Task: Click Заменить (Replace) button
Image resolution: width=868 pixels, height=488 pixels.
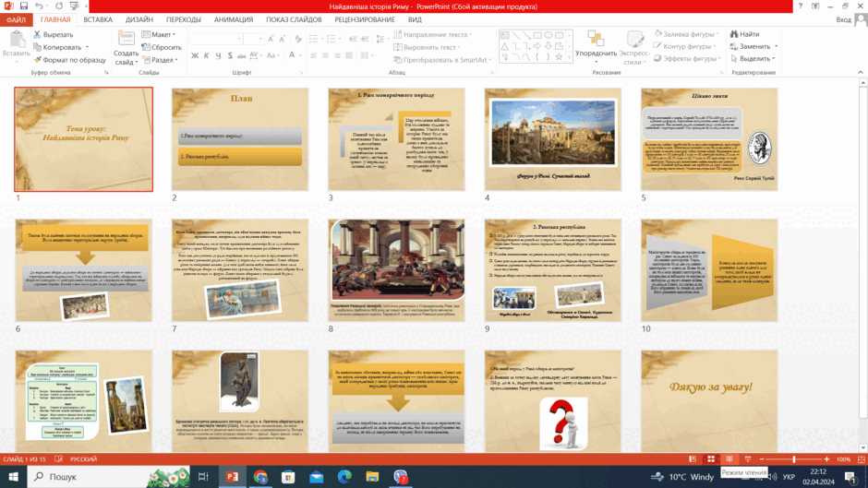Action: (x=750, y=46)
